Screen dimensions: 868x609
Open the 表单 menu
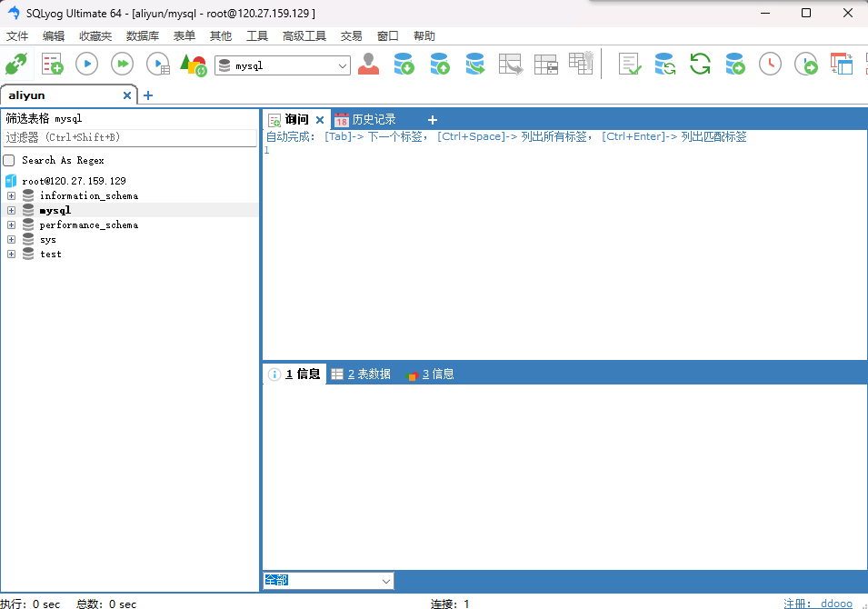click(185, 36)
